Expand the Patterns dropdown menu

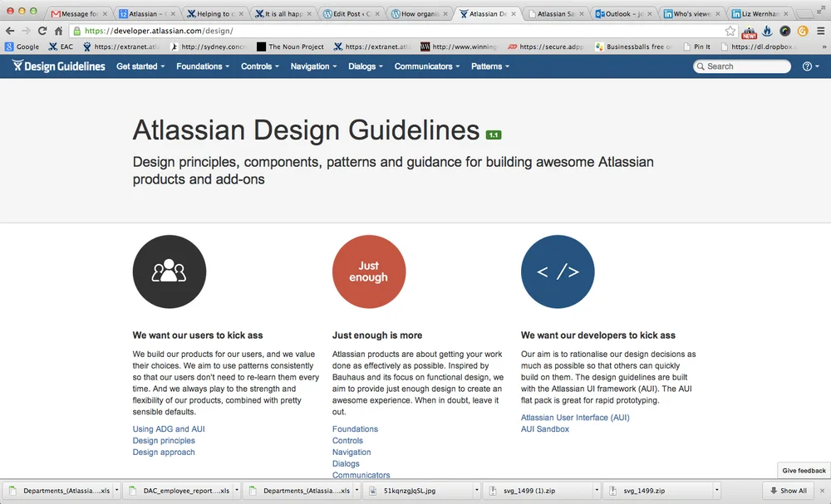pos(490,66)
